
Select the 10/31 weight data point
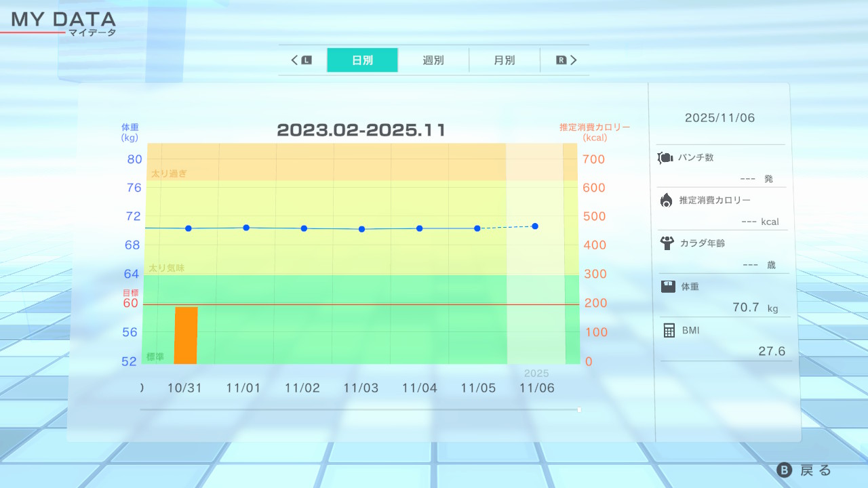pyautogui.click(x=188, y=228)
